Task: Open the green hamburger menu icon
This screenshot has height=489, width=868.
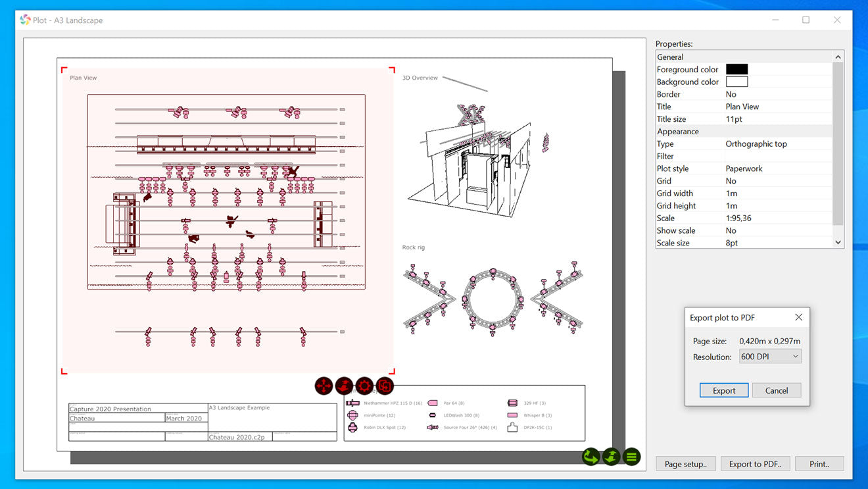Action: (632, 456)
